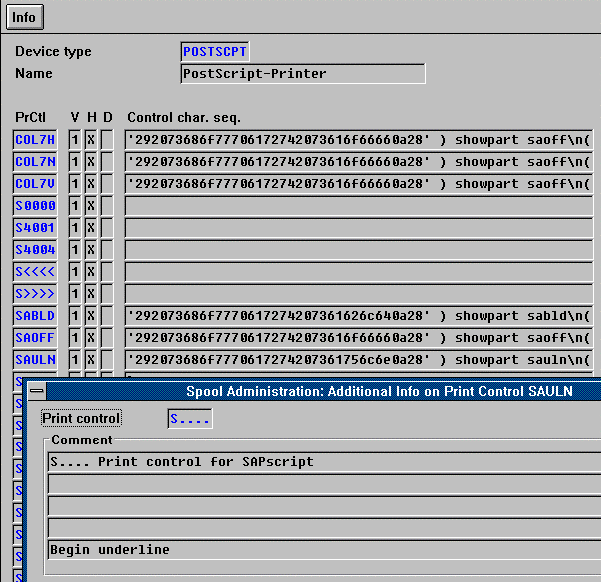
Task: Toggle the D checkbox for SAOFF
Action: 107,338
